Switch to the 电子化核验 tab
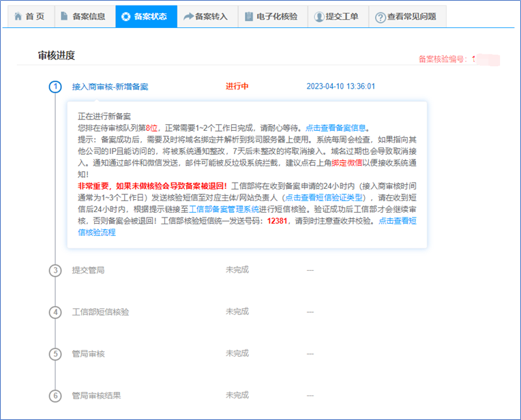Viewport: 521px width, 420px height. coord(279,16)
